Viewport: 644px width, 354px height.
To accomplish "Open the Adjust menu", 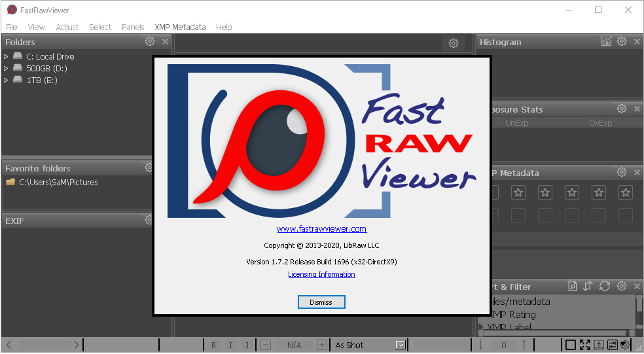I will [67, 27].
